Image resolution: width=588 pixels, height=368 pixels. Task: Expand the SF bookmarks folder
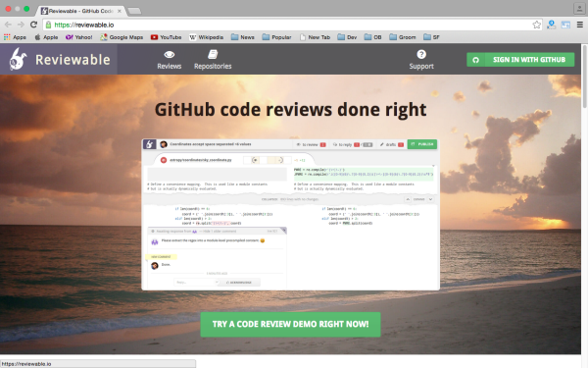pyautogui.click(x=431, y=37)
